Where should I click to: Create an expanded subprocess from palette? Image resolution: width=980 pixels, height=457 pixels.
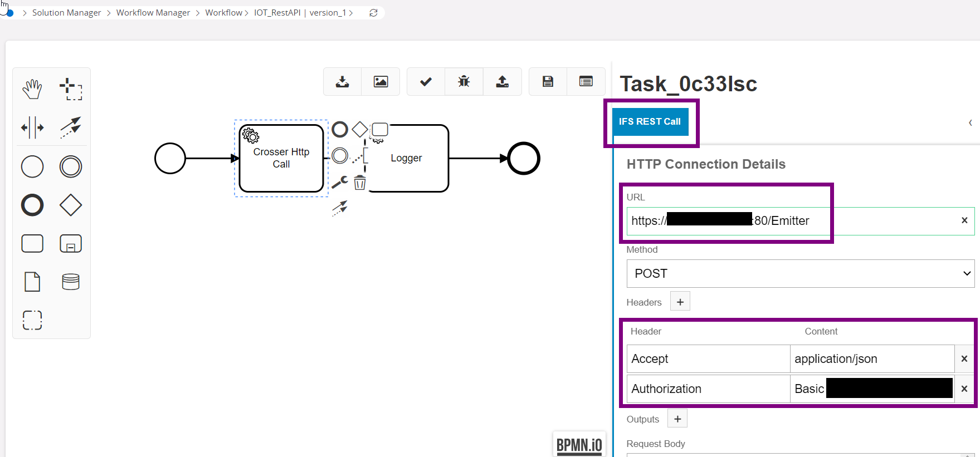(71, 243)
